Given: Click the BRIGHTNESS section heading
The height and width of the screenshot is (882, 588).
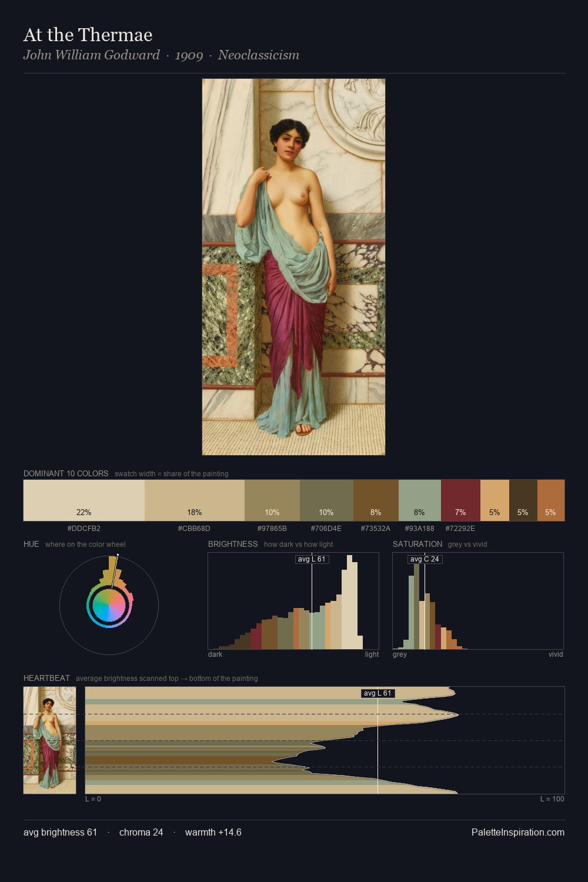Looking at the screenshot, I should pos(233,544).
